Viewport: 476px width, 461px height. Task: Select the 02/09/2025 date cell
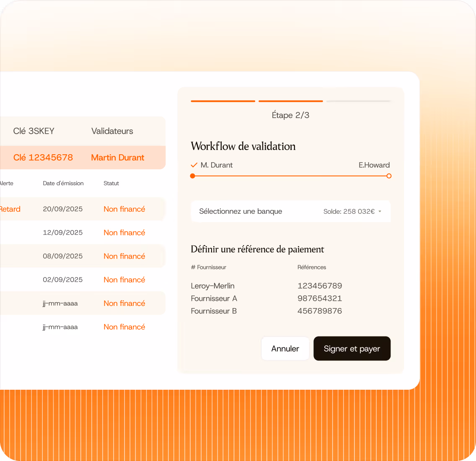pyautogui.click(x=62, y=280)
